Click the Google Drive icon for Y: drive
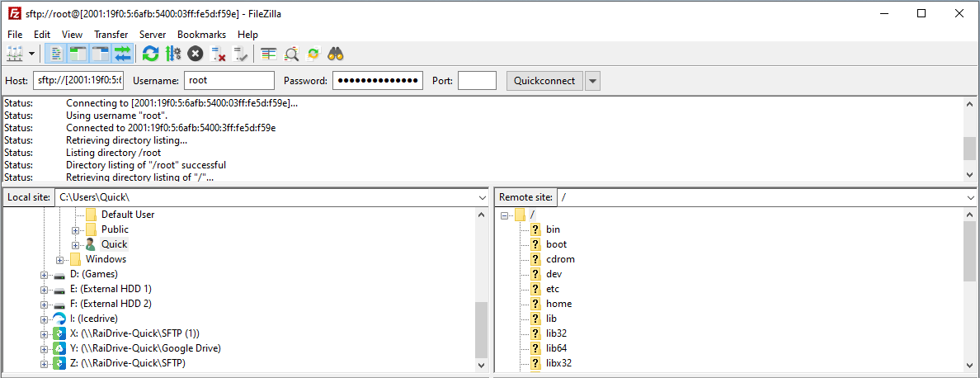 [x=59, y=348]
